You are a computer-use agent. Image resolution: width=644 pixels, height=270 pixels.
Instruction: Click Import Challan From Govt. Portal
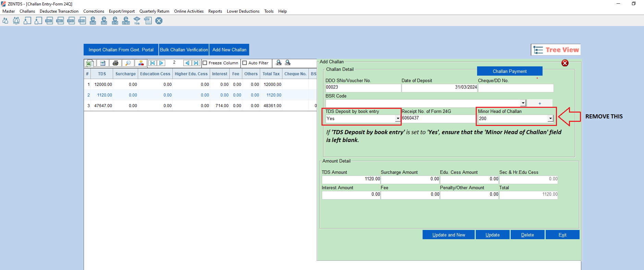pyautogui.click(x=121, y=50)
